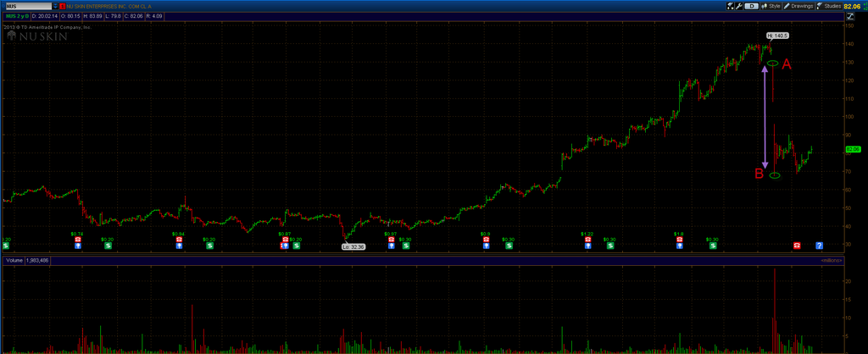Viewport: 868px width, 354px height.
Task: Click the blue lightbulb icon under $0.94
Action: tap(179, 246)
